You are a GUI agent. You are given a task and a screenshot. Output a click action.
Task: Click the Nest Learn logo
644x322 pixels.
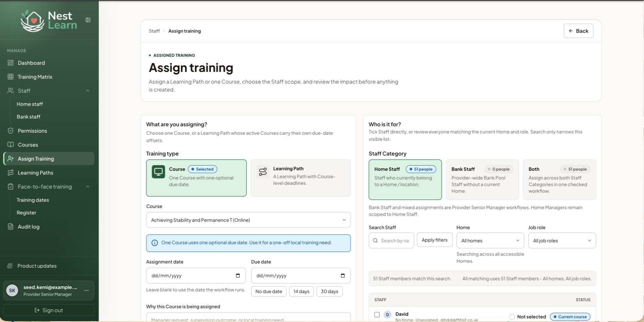[x=49, y=20]
